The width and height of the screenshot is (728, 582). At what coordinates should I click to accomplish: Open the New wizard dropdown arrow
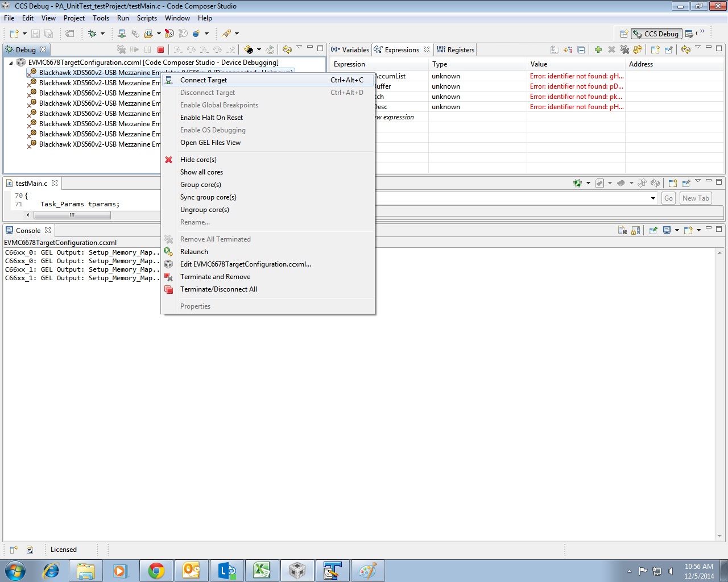tap(24, 34)
